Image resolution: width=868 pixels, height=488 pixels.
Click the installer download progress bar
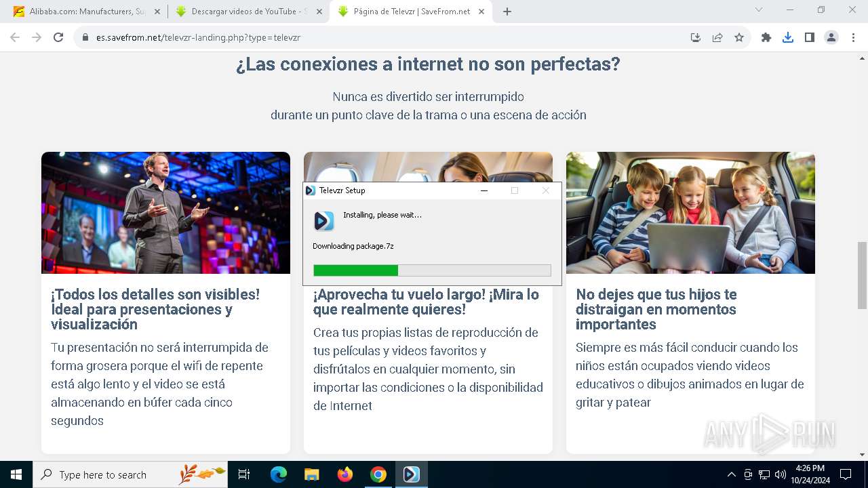click(x=432, y=270)
